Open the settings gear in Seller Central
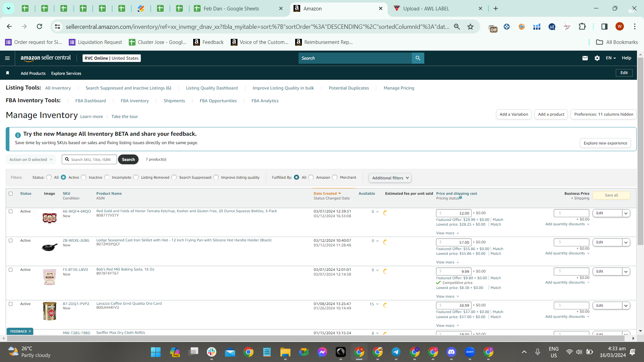 (x=597, y=58)
